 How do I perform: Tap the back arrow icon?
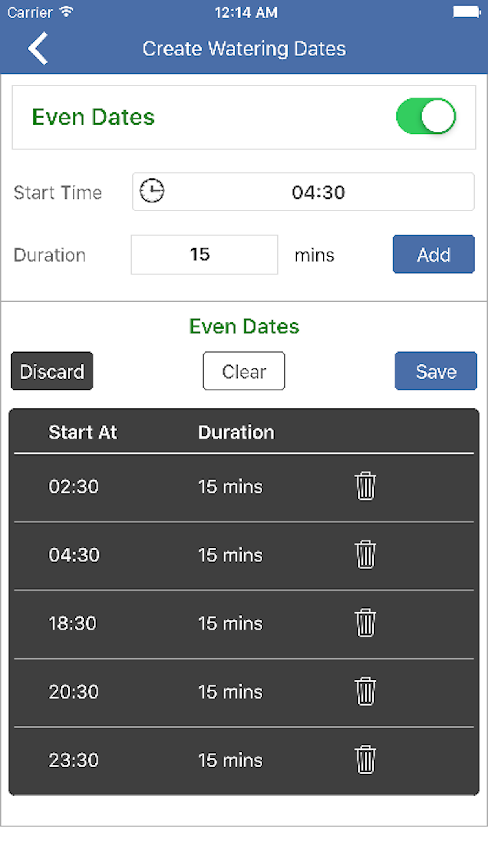pyautogui.click(x=38, y=48)
